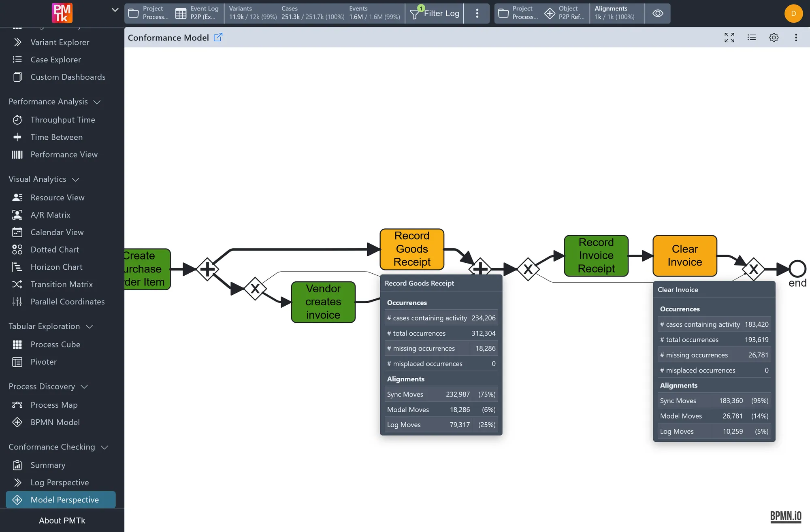Screen dimensions: 810x532
Task: Select the Event Log P2P selector
Action: 198,13
